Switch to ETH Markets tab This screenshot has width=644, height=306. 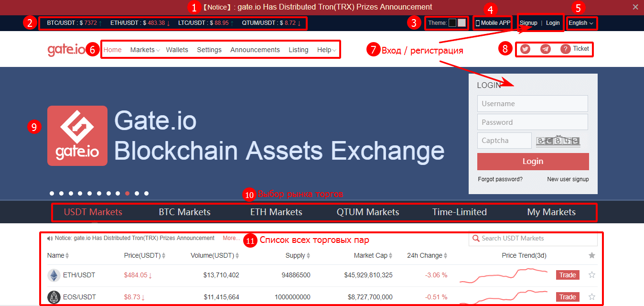pos(276,212)
